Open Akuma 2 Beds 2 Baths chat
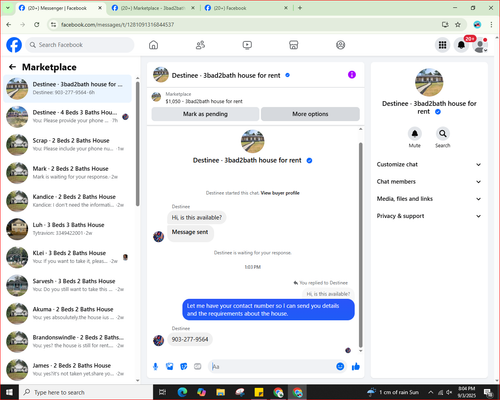Viewport: 500px width, 400px height. (x=68, y=313)
